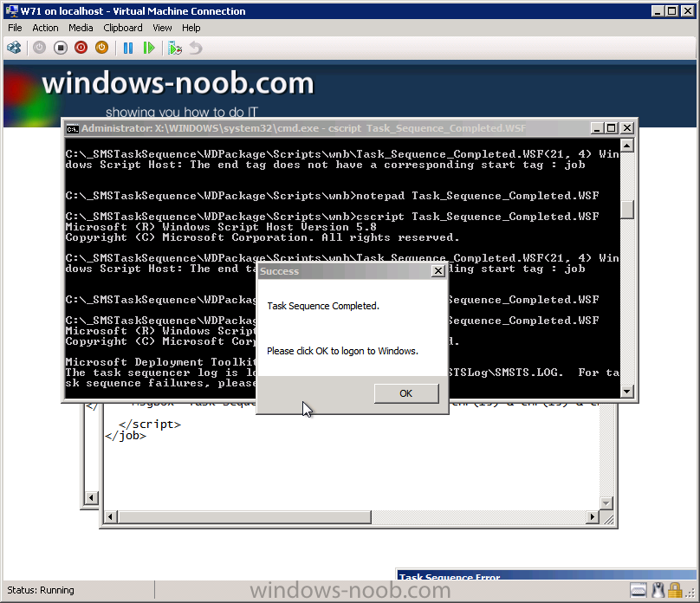
Task: Open the Media menu
Action: (x=81, y=28)
